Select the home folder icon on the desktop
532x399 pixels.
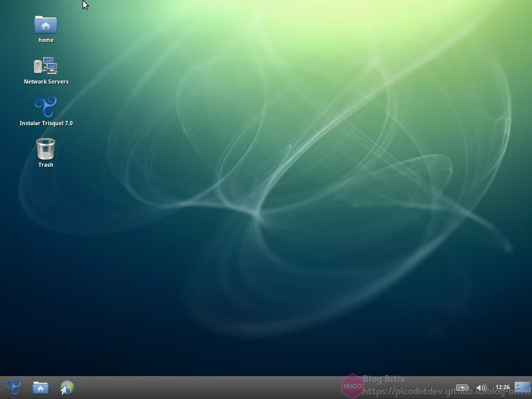(46, 25)
